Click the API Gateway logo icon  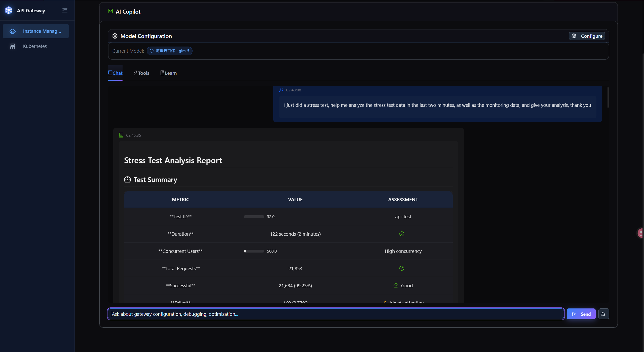pos(9,10)
